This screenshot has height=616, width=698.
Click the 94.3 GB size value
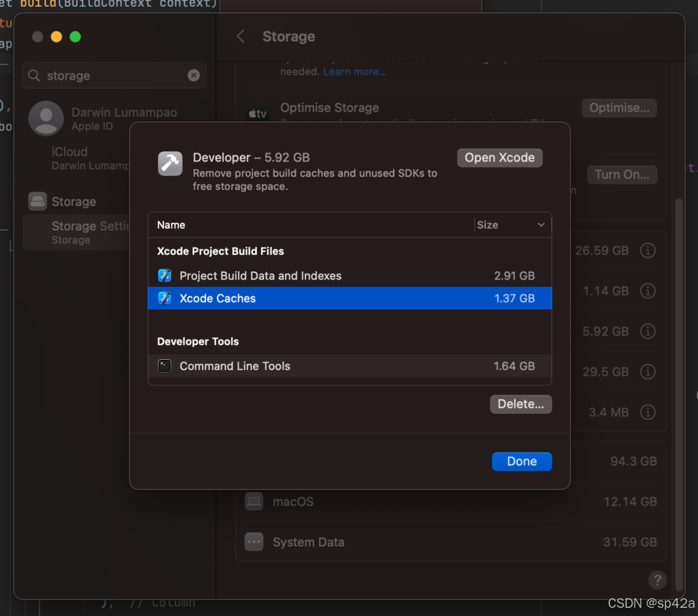pyautogui.click(x=633, y=461)
